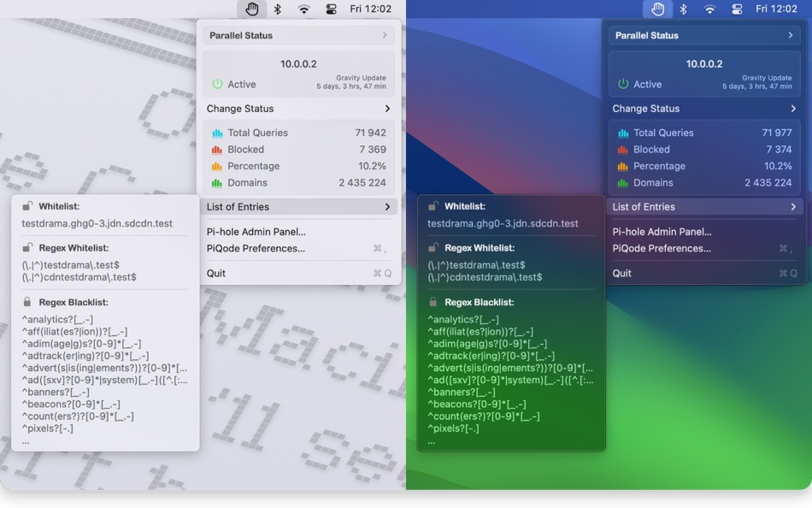Click Active status text in light menu

(x=242, y=84)
